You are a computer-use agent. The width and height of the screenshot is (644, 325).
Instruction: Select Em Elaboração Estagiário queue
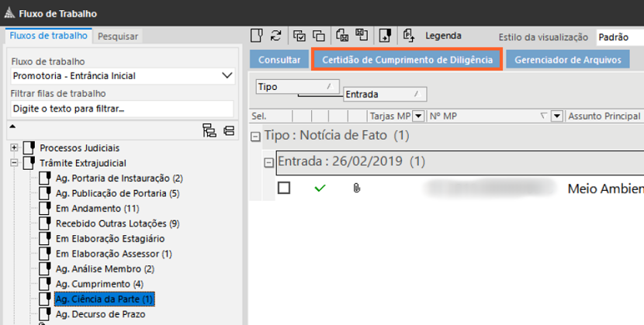(110, 239)
